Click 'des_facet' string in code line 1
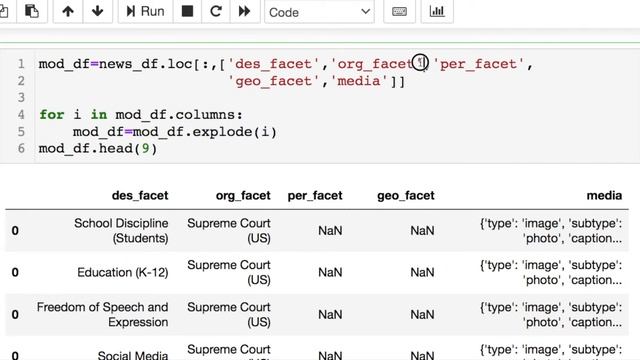 [273, 64]
